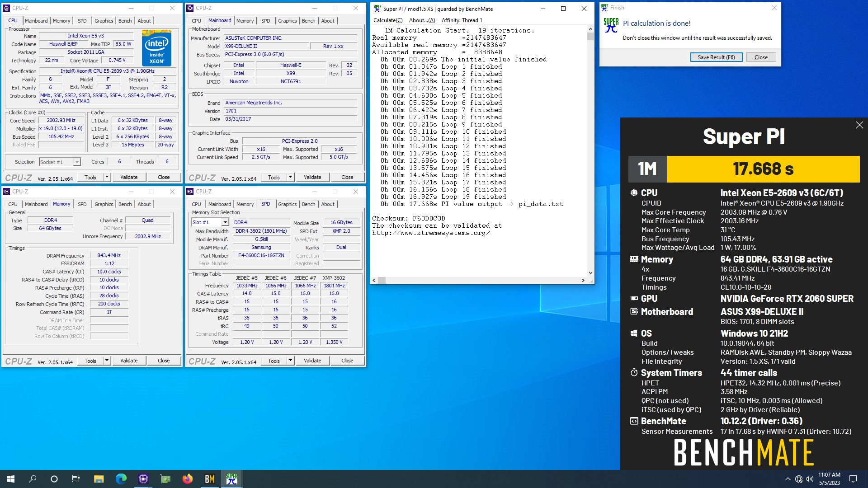Click DRAM Frequency 843.4 MHz field

click(x=109, y=256)
